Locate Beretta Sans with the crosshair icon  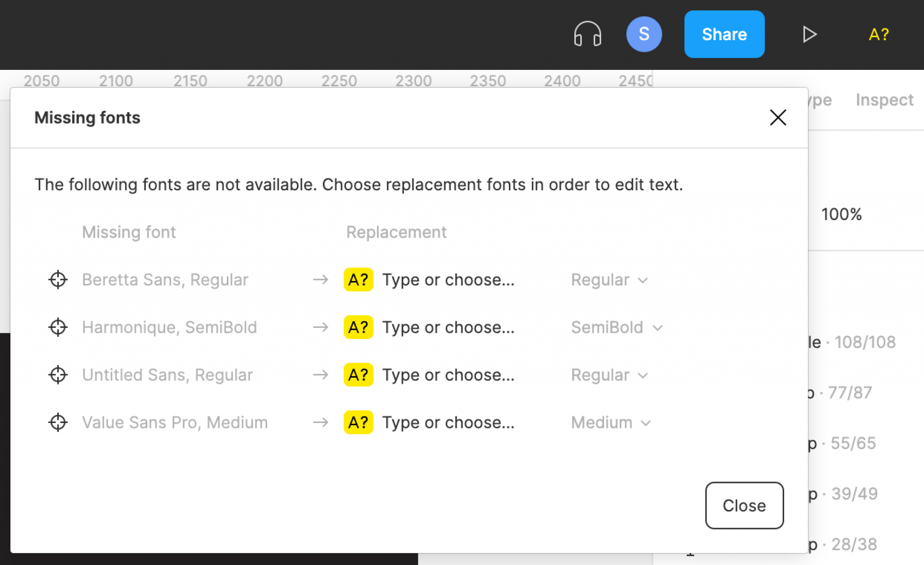(57, 280)
